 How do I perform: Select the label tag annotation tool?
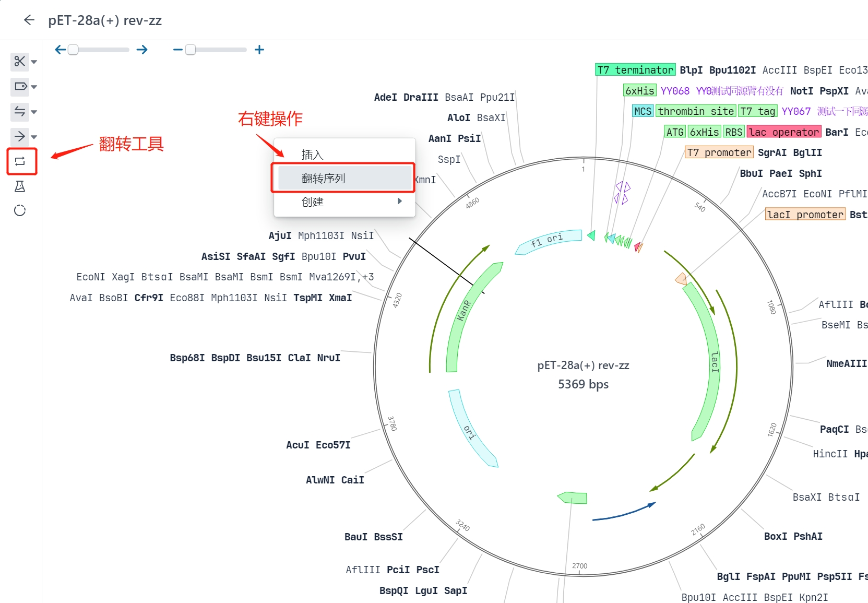[x=20, y=87]
